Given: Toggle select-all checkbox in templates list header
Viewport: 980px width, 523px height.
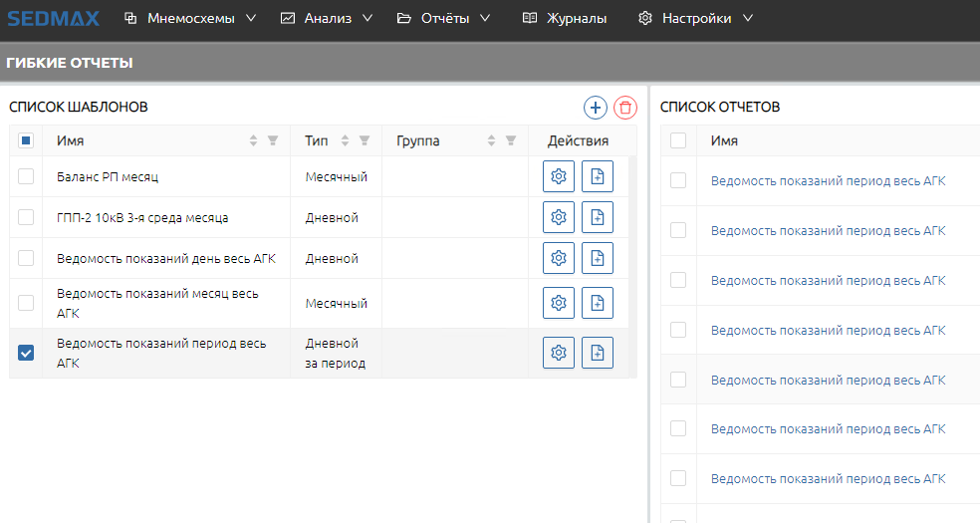Looking at the screenshot, I should coord(26,141).
